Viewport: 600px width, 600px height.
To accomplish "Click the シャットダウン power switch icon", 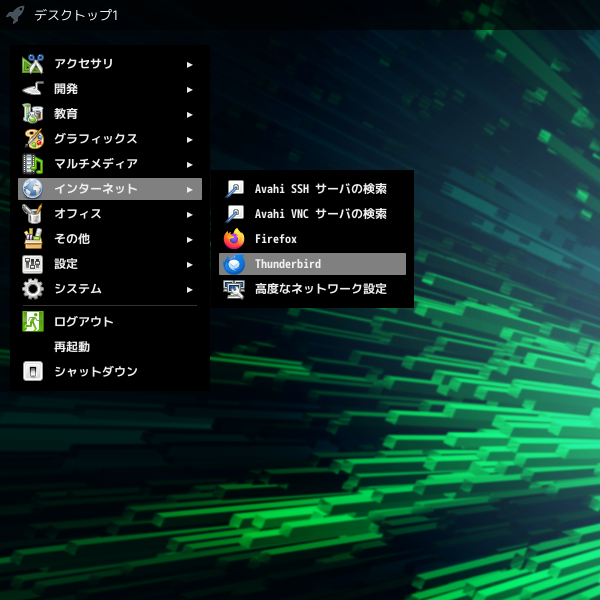I will (x=33, y=371).
